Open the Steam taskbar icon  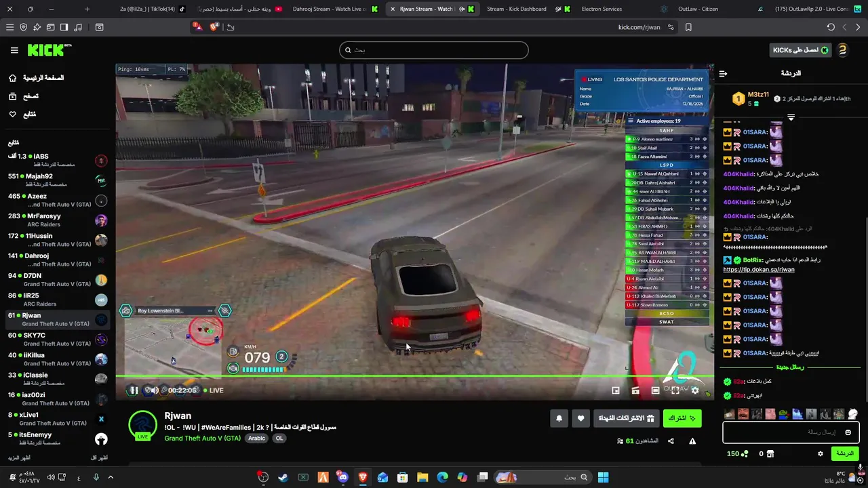tap(283, 477)
